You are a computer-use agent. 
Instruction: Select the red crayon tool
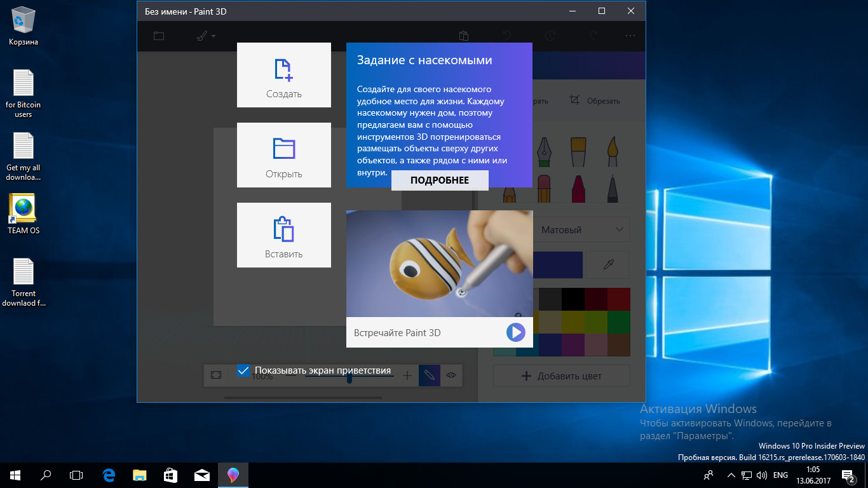click(x=578, y=188)
